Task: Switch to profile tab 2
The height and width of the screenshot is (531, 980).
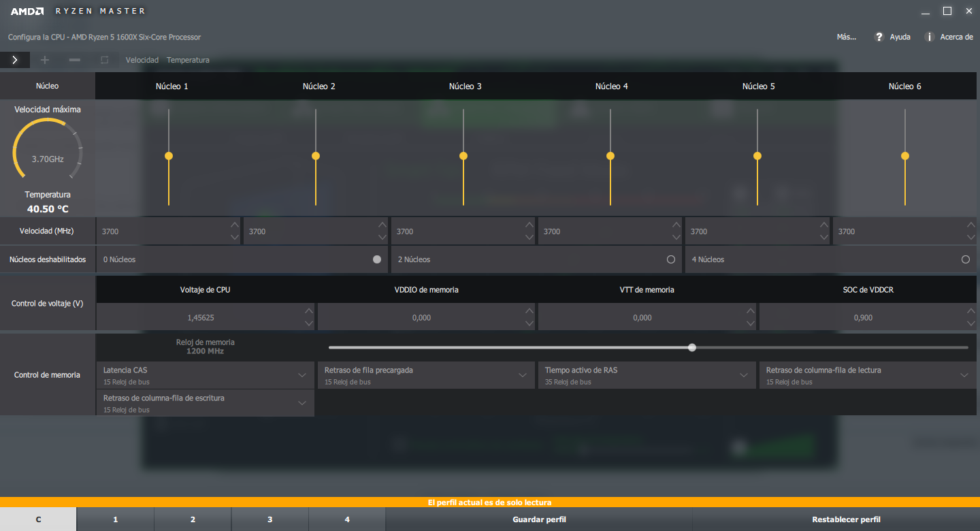Action: (193, 519)
